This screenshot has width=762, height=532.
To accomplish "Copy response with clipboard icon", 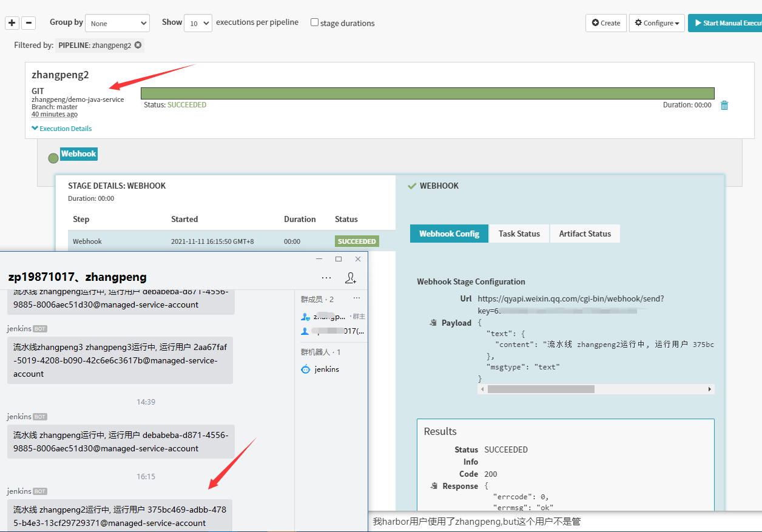I will [x=433, y=486].
